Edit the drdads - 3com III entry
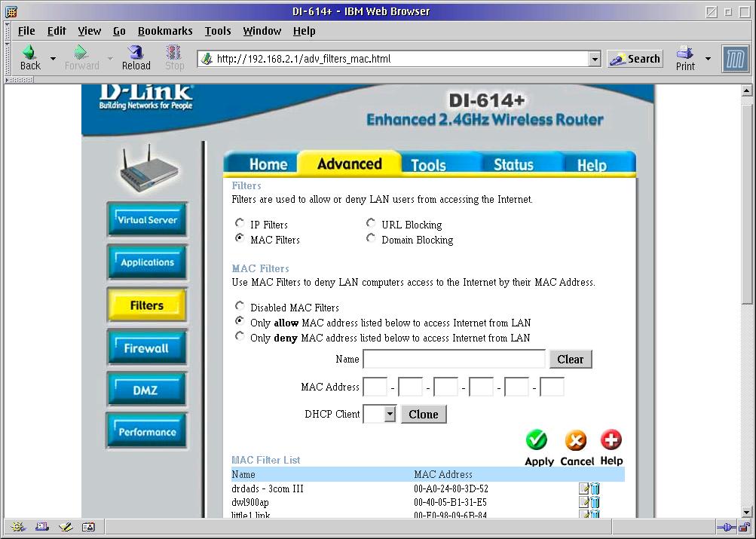 (x=584, y=488)
